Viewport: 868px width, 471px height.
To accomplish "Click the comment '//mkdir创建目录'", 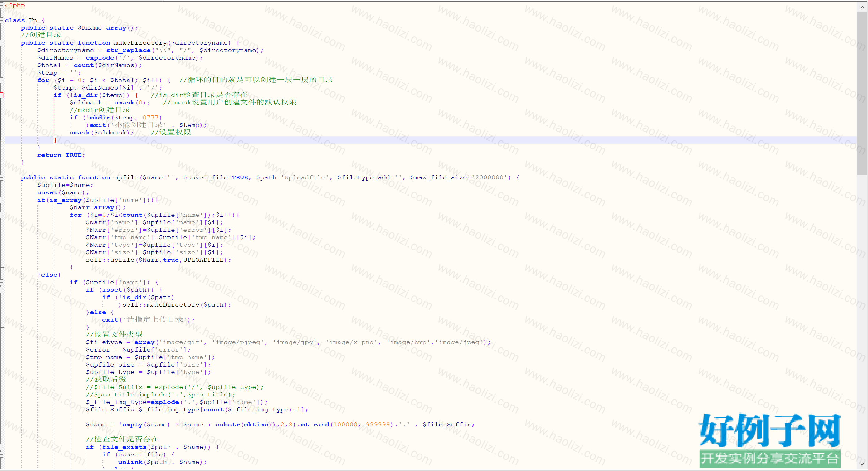I will (x=100, y=110).
